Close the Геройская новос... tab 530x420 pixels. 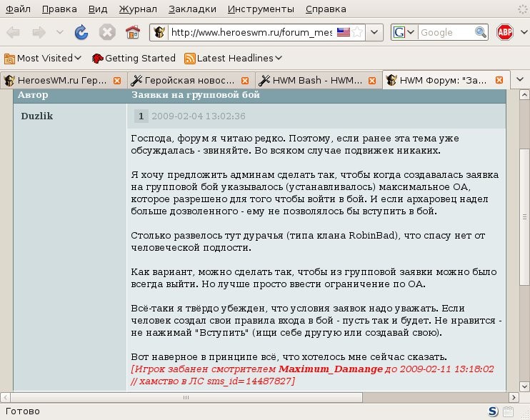click(x=245, y=81)
